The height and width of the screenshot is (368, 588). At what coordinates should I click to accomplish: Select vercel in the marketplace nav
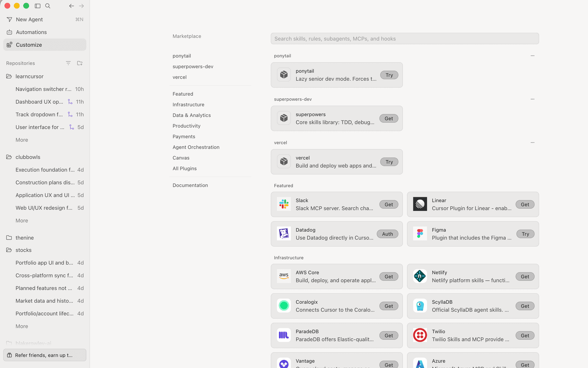180,77
